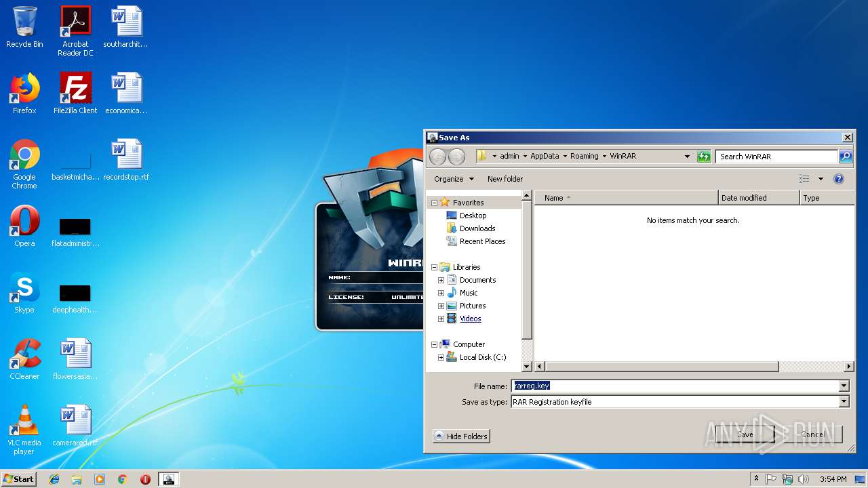This screenshot has height=488, width=868.
Task: Click the New folder button
Action: click(x=505, y=179)
